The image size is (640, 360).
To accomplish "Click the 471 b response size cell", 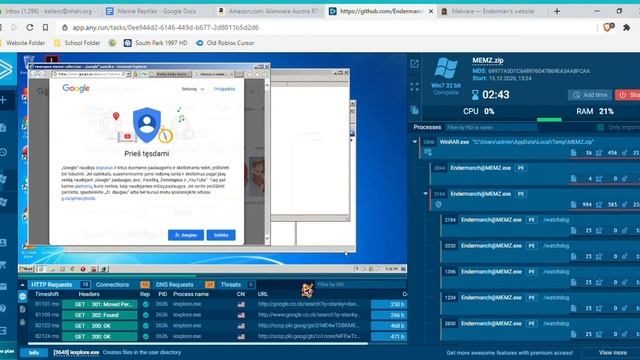I will [x=389, y=337].
